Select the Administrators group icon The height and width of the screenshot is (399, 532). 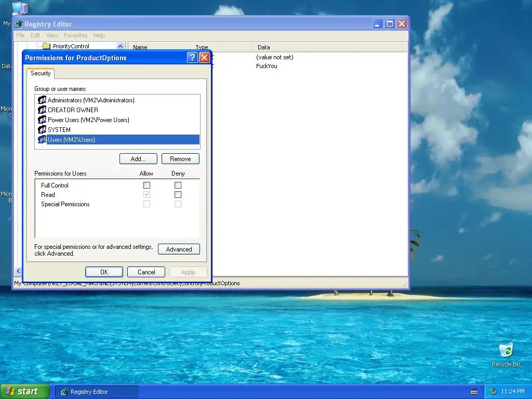(x=42, y=100)
